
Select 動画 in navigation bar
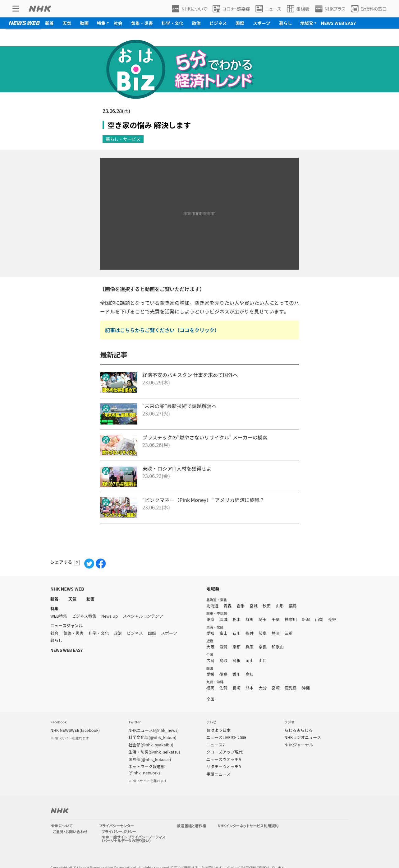point(84,23)
